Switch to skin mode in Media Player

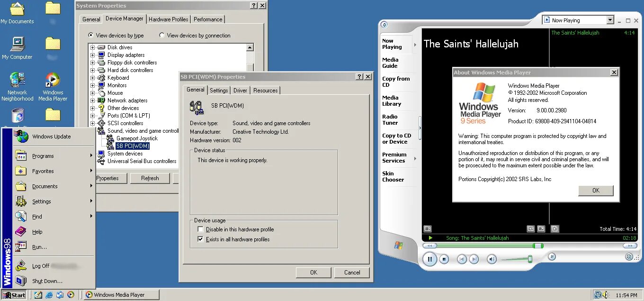point(630,257)
